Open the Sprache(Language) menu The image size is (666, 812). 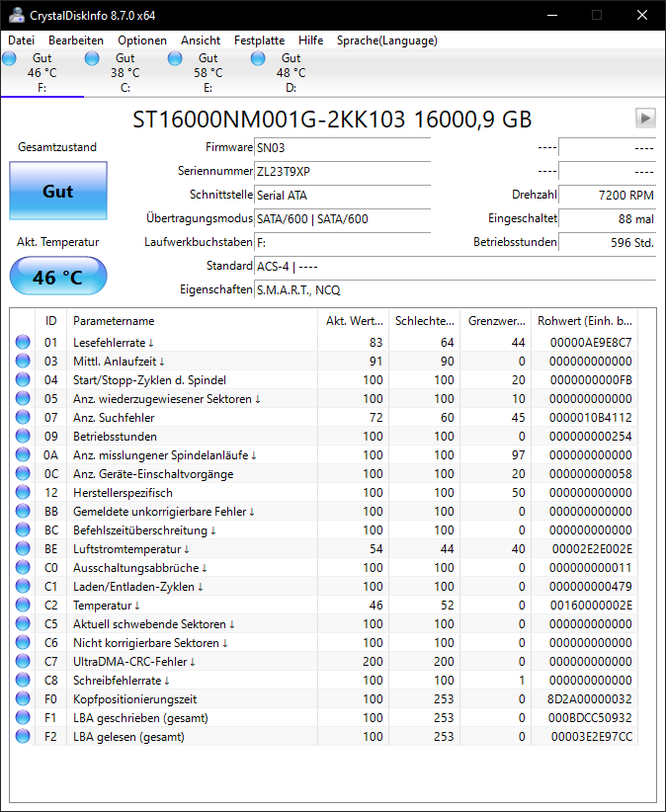pyautogui.click(x=387, y=41)
